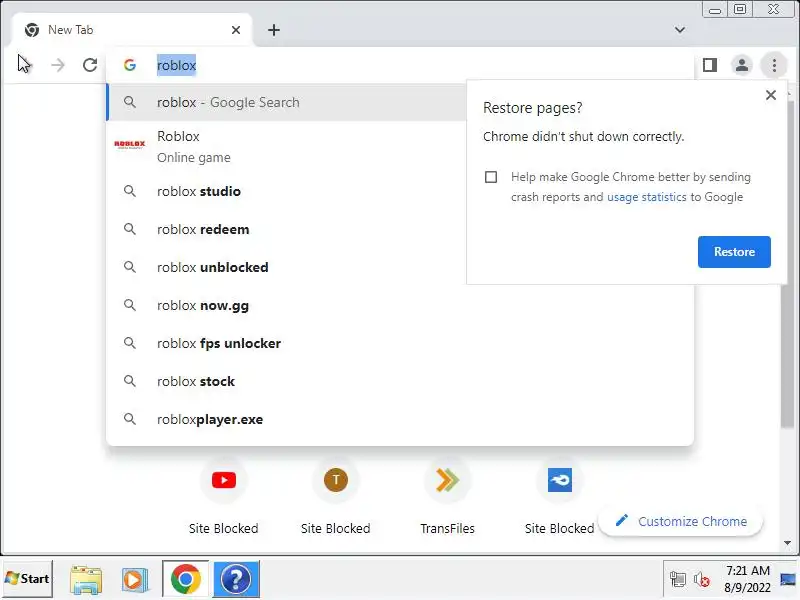Click the address bar containing roblox

[x=400, y=65]
